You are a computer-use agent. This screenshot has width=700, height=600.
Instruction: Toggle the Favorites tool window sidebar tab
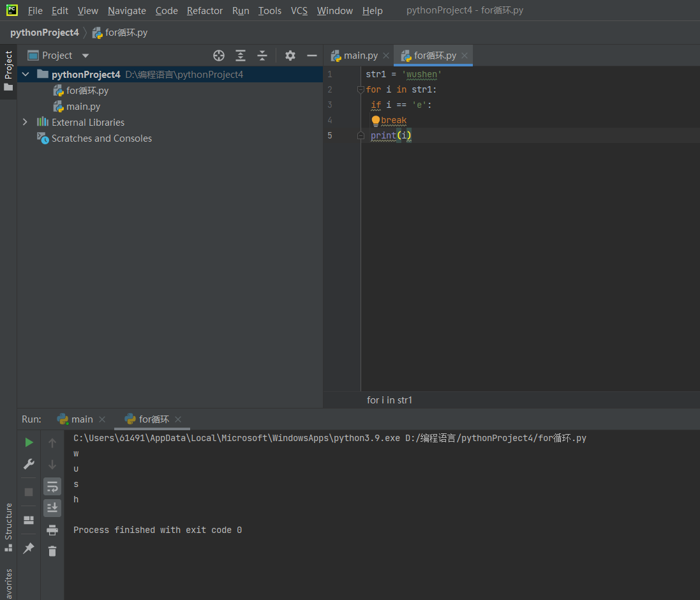click(x=8, y=583)
